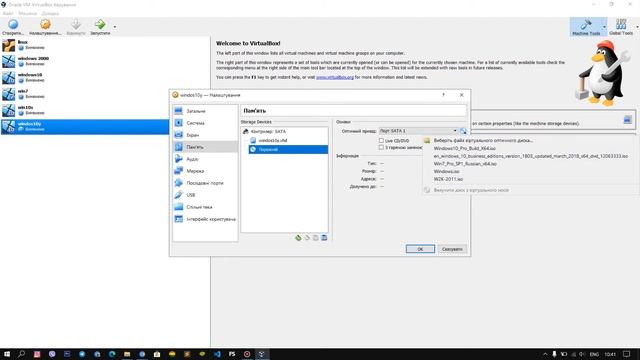The width and height of the screenshot is (640, 360).
Task: Open the User interface settings category
Action: [205, 219]
